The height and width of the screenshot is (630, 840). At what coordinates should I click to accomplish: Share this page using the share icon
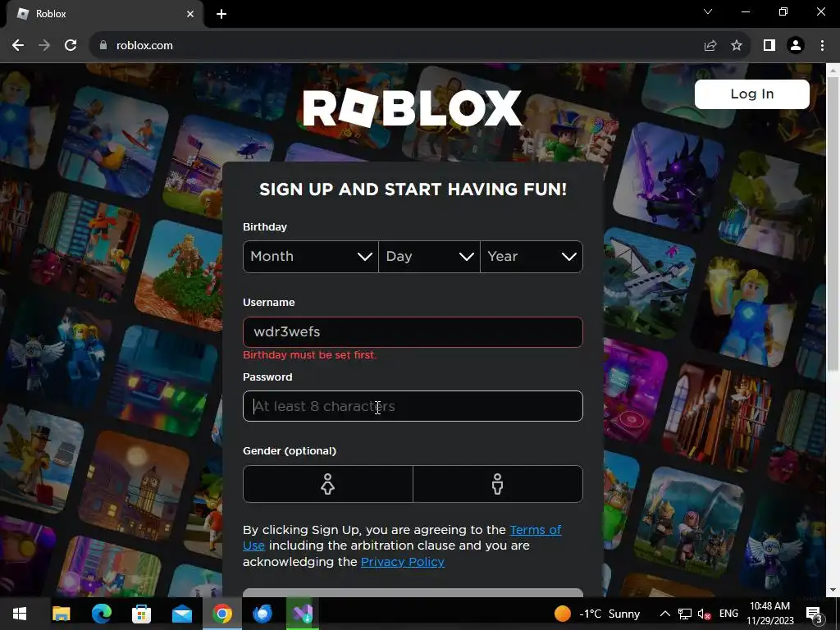(x=710, y=46)
